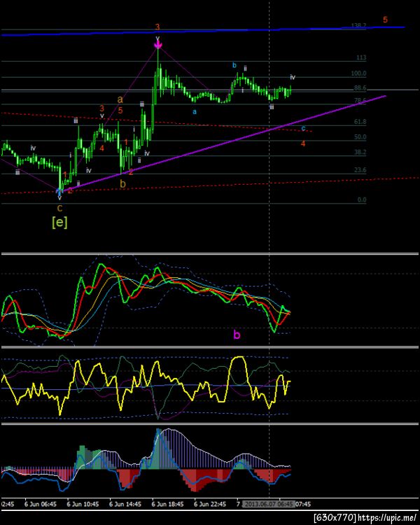Click the 88.6 Fibonacci level label
This screenshot has height=525, width=420.
(x=360, y=88)
